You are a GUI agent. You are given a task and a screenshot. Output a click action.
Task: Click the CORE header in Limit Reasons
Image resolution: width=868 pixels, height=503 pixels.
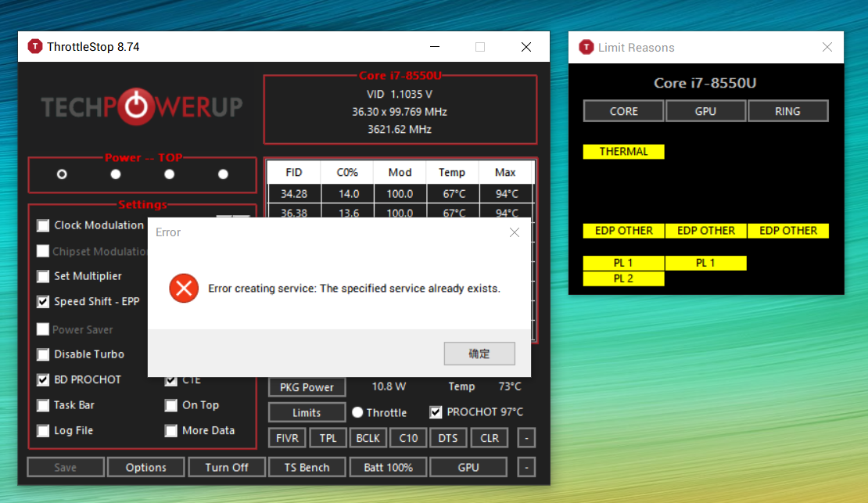pos(623,110)
